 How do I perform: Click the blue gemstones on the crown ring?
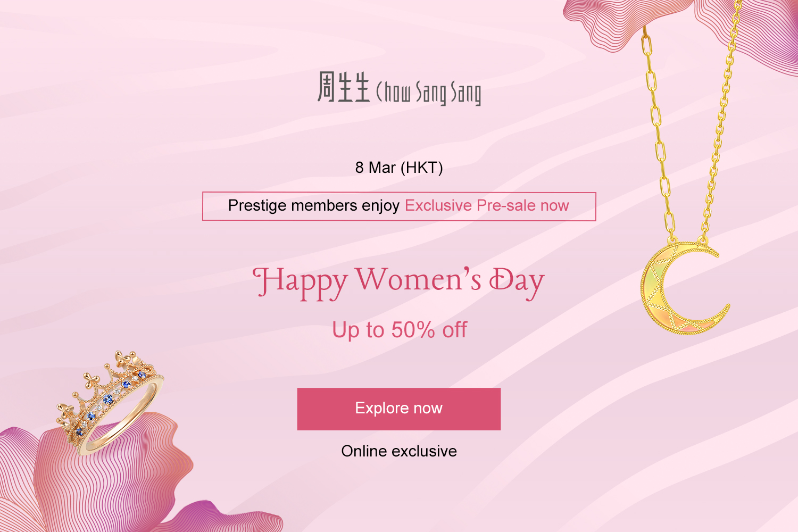[109, 398]
